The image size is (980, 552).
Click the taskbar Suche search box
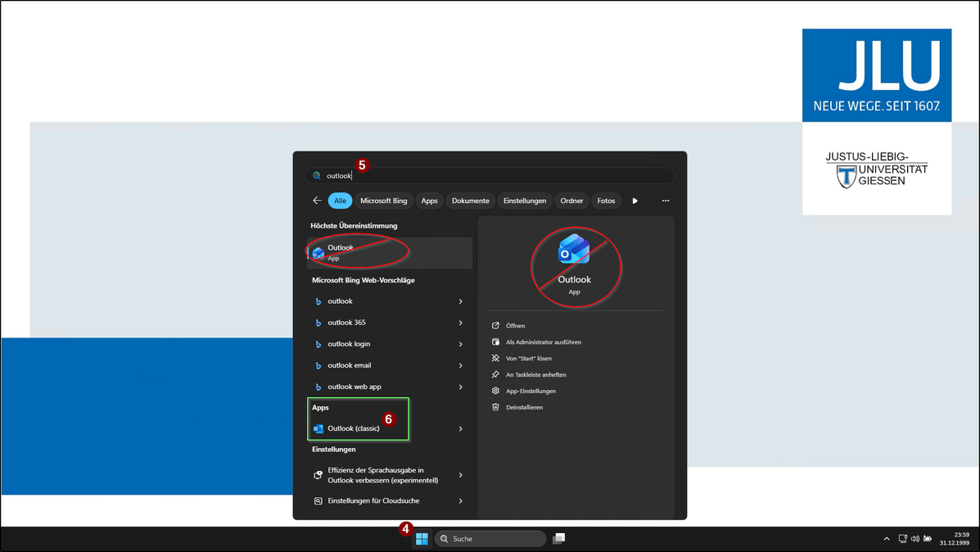490,538
